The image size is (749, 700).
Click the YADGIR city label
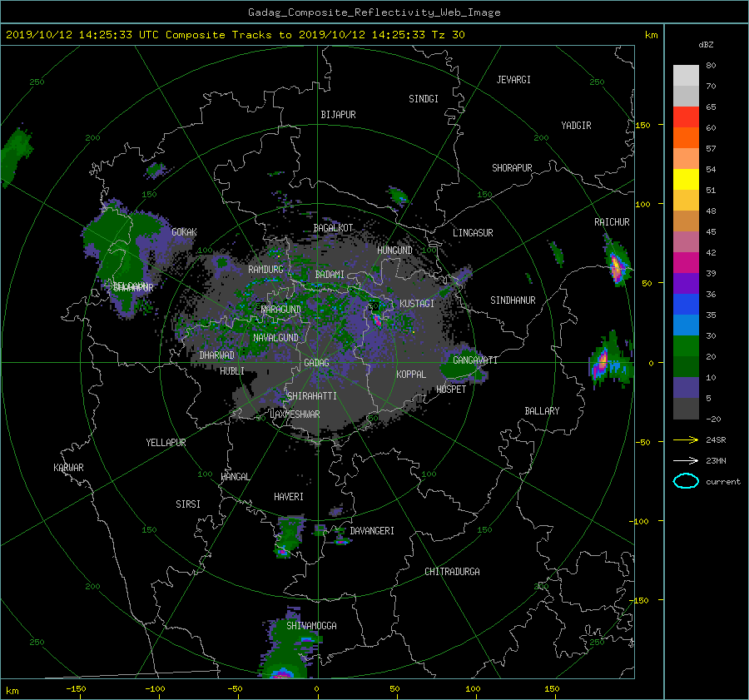pos(576,126)
